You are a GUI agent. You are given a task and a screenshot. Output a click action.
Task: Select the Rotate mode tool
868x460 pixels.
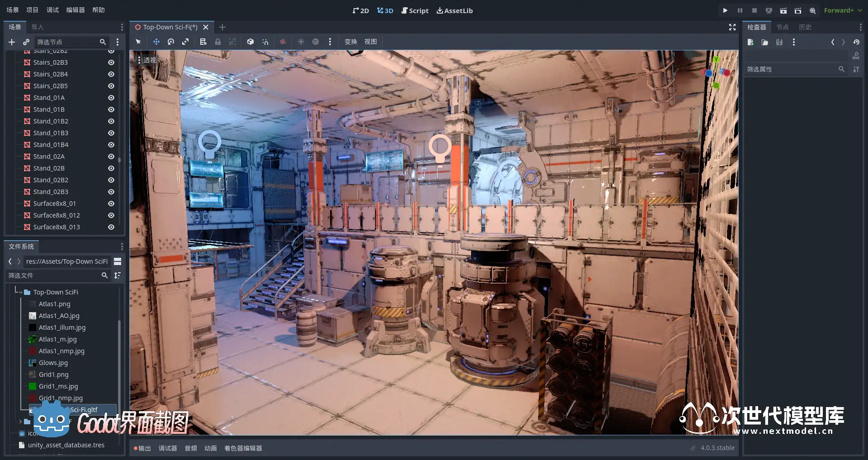click(171, 42)
